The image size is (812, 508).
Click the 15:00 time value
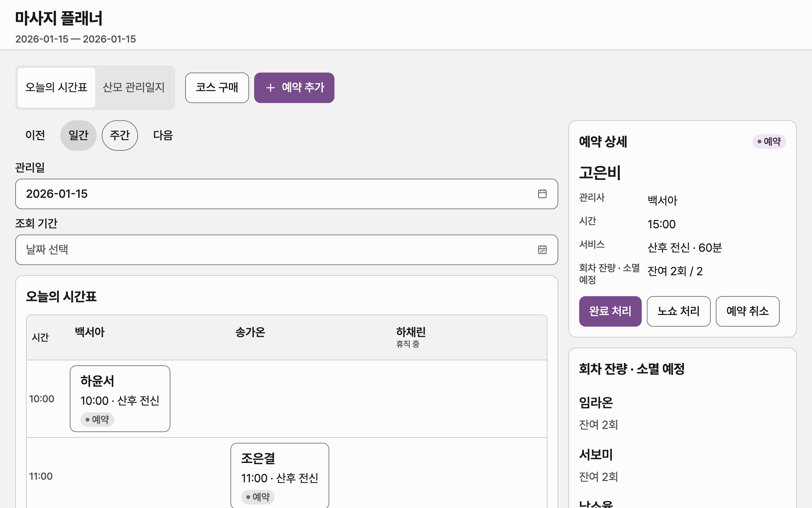(x=661, y=224)
